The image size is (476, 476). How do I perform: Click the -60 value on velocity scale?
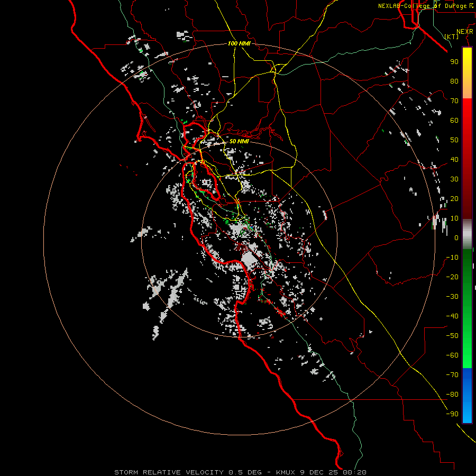pyautogui.click(x=452, y=355)
